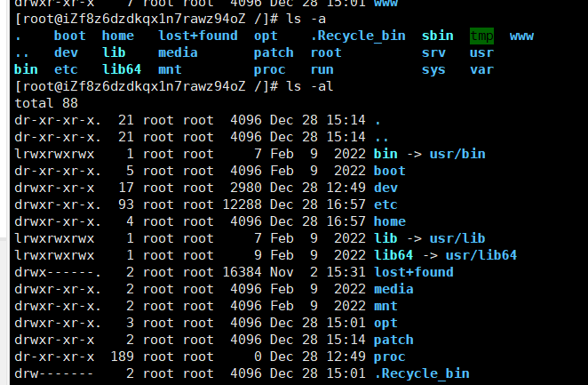The height and width of the screenshot is (385, 588).
Task: Click the media entry in ls -a columns
Action: click(178, 53)
